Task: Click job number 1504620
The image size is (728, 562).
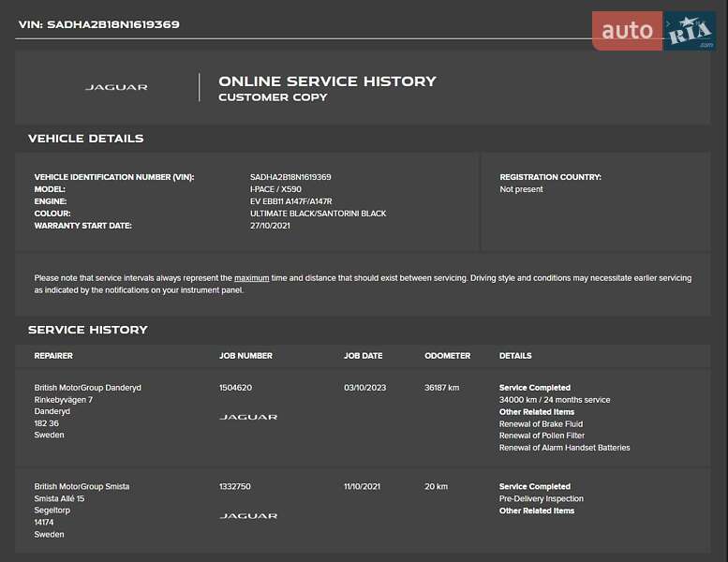Action: pyautogui.click(x=236, y=388)
